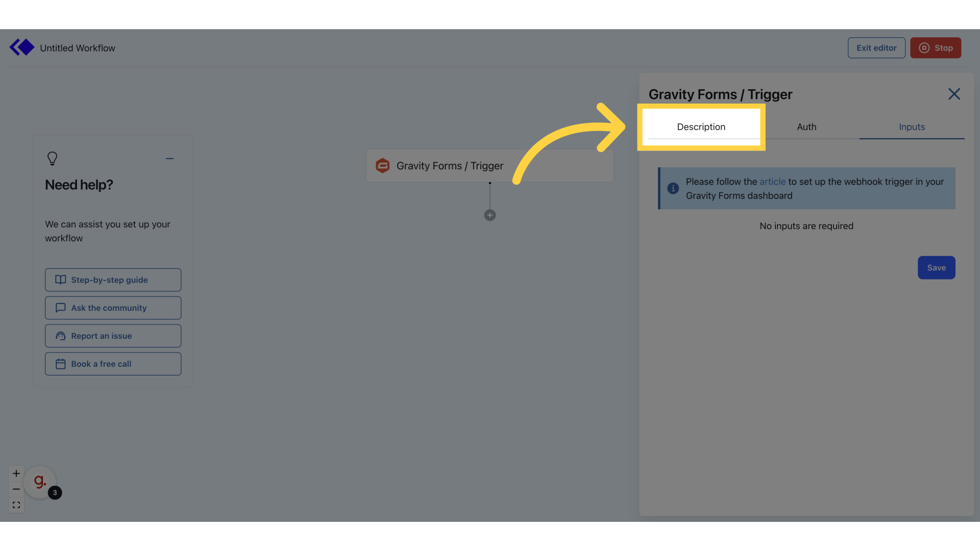Image resolution: width=980 pixels, height=551 pixels.
Task: Open the g. chat widget
Action: tap(40, 481)
